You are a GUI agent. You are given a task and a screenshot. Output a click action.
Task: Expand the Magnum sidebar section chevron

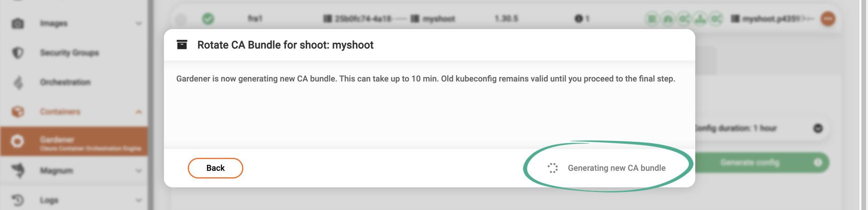point(138,171)
